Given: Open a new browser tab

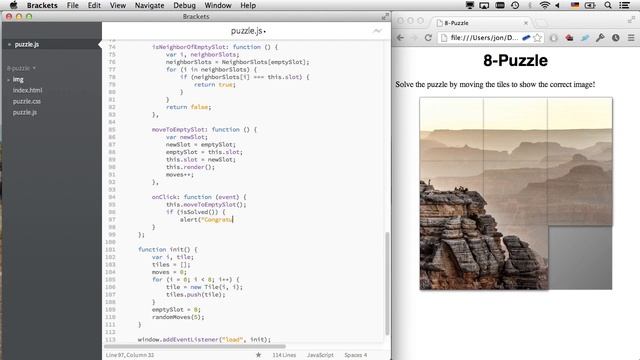Looking at the screenshot, I should (541, 22).
